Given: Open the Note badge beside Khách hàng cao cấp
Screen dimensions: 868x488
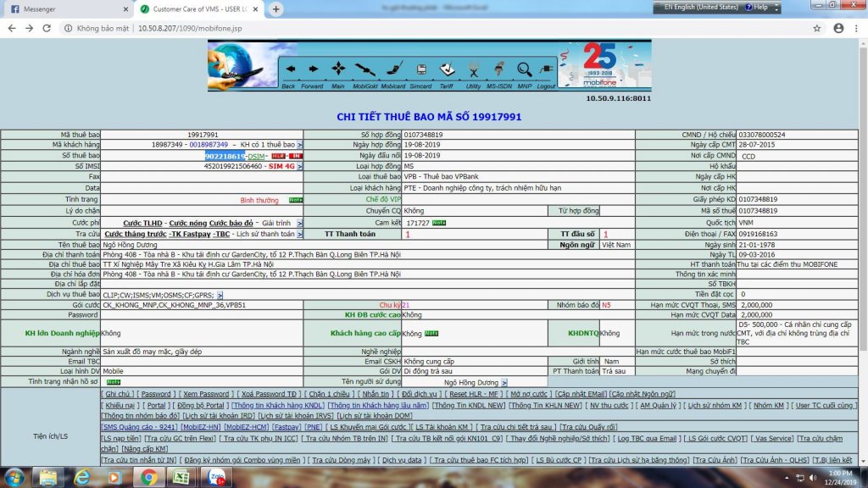Looking at the screenshot, I should pos(431,334).
